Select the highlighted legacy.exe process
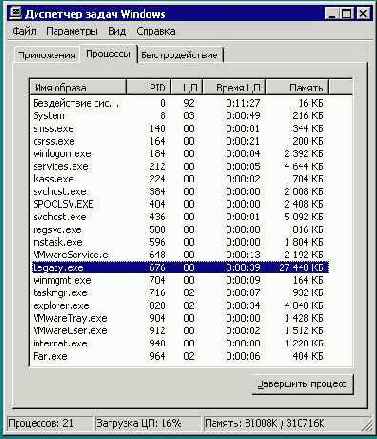The height and width of the screenshot is (439, 377). pos(180,268)
